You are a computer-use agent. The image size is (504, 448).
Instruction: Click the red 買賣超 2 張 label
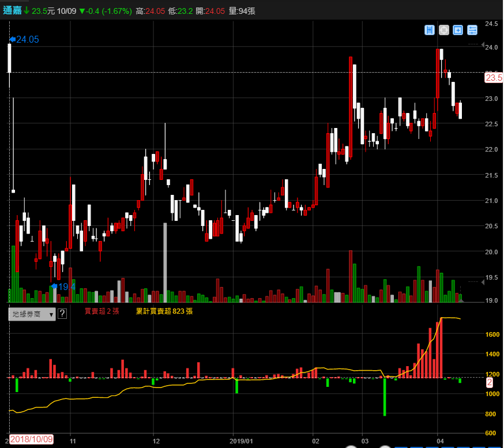tap(102, 311)
